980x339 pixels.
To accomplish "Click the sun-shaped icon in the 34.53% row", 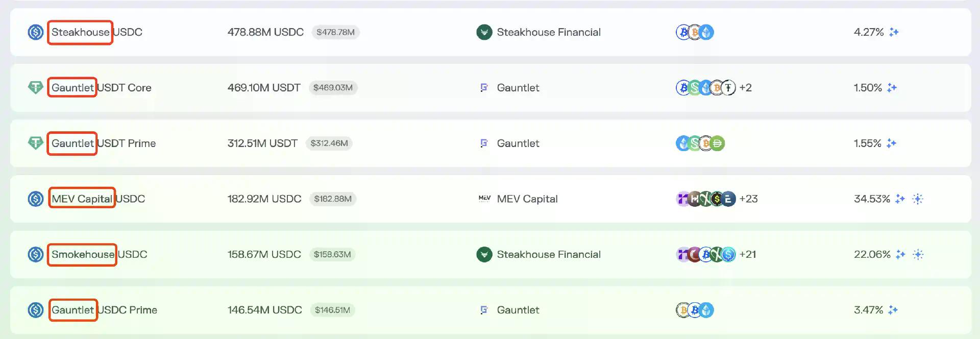I will tap(918, 199).
